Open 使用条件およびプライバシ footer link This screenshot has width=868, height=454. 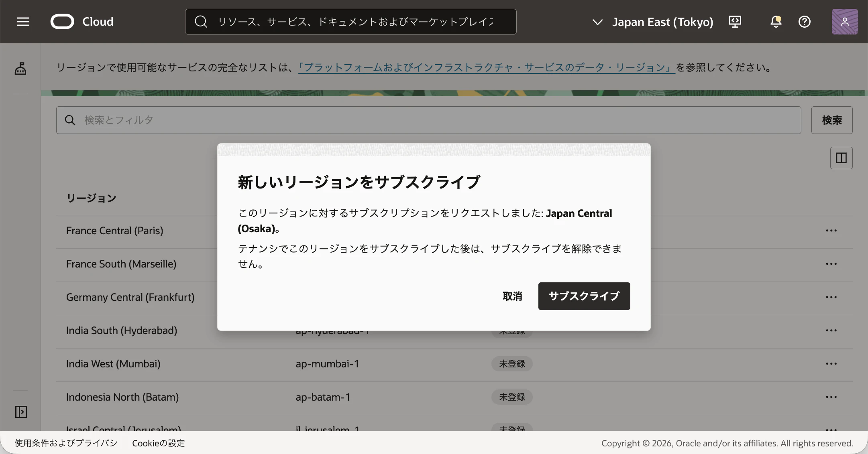tap(66, 443)
